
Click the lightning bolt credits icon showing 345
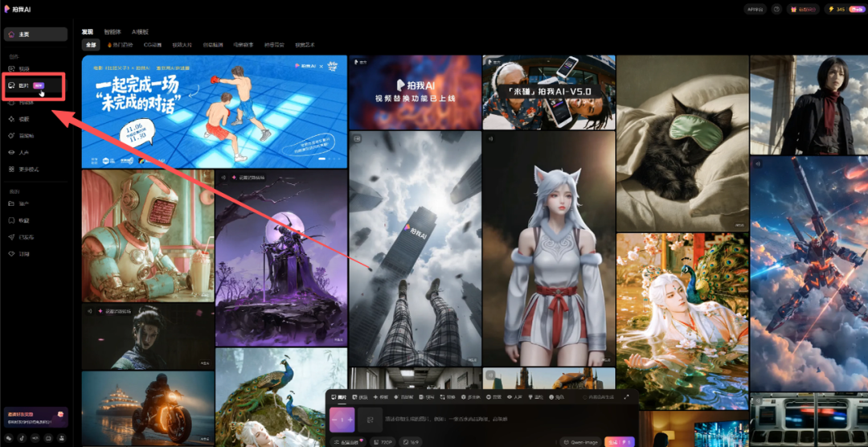[830, 10]
